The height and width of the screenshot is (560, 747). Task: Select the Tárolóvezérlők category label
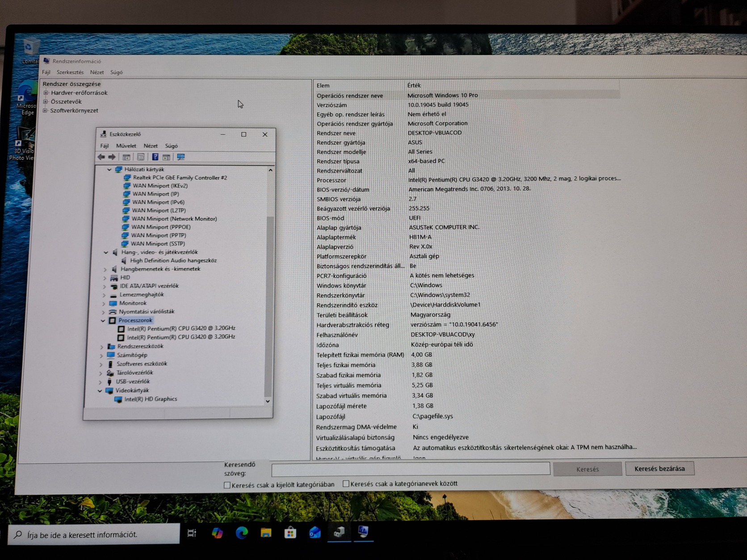point(135,373)
